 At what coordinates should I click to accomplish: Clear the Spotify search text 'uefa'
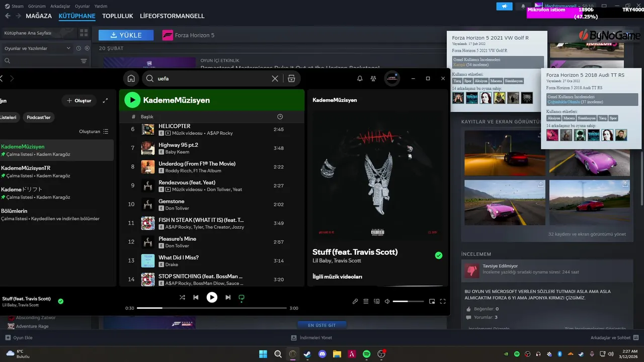click(275, 78)
